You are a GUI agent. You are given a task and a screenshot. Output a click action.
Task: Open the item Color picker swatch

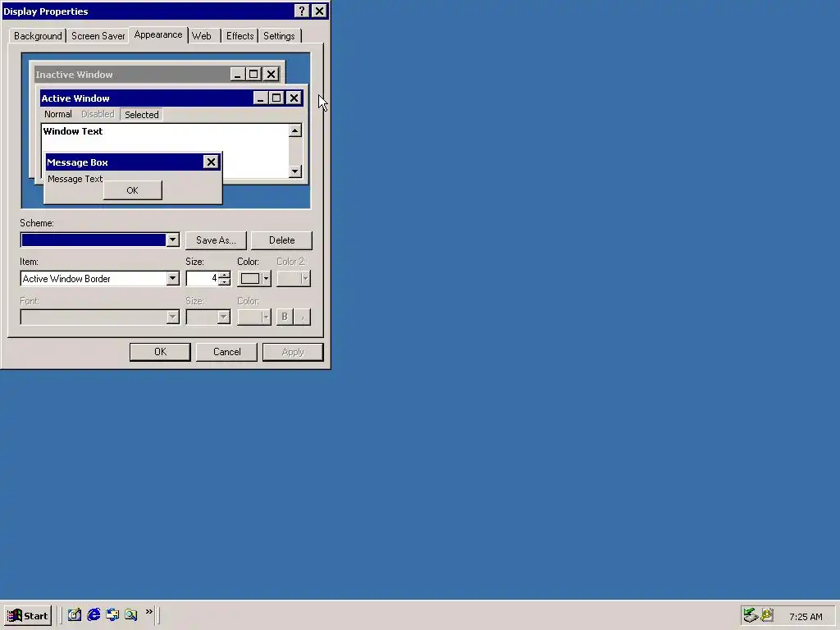[x=254, y=279]
